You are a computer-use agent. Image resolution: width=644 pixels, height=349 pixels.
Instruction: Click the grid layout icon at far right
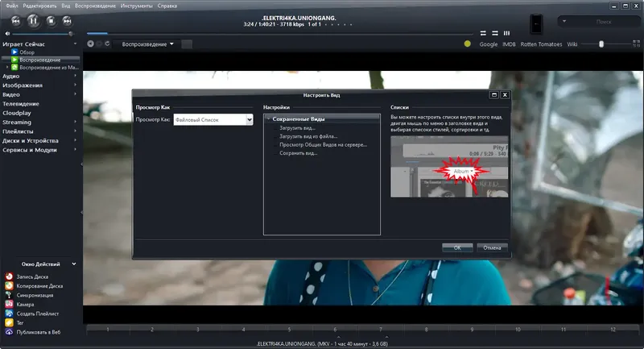pyautogui.click(x=636, y=44)
